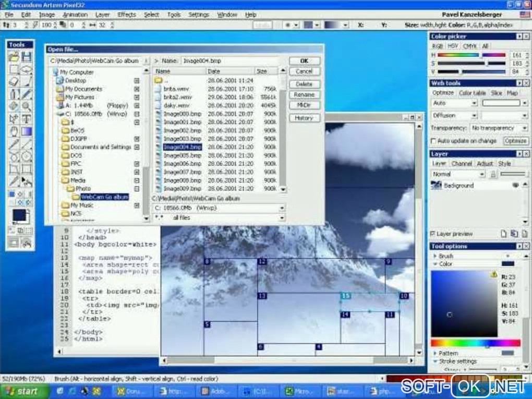Click slice marker number 15 on image

pyautogui.click(x=345, y=296)
